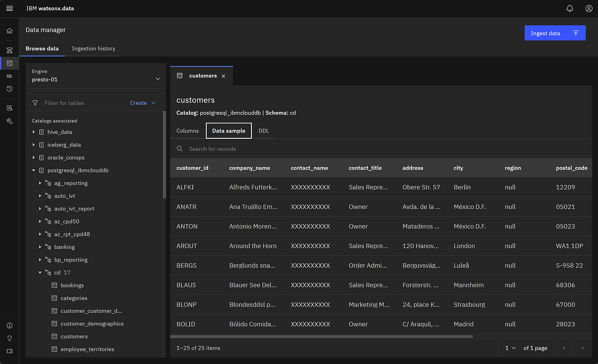Go to next page arrow
The height and width of the screenshot is (364, 598).
click(583, 348)
